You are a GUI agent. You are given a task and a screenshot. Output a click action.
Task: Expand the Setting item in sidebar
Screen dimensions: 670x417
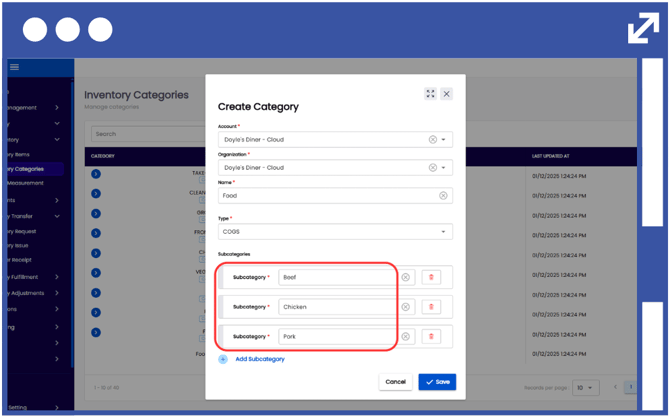(x=57, y=407)
